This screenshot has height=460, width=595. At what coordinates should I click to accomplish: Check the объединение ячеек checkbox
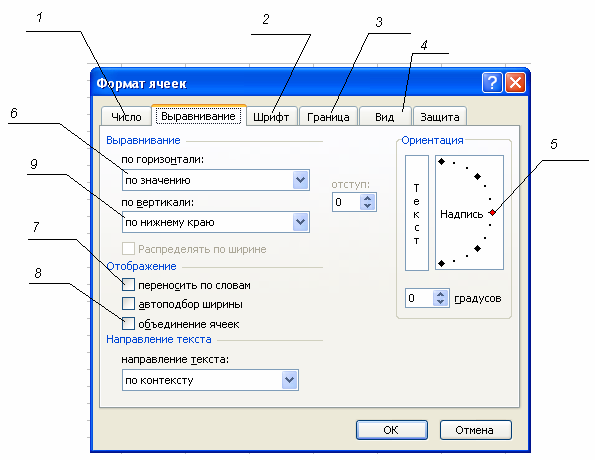(128, 324)
